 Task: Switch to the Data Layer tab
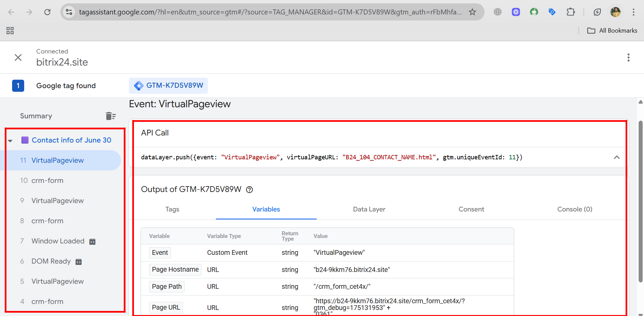click(x=369, y=209)
